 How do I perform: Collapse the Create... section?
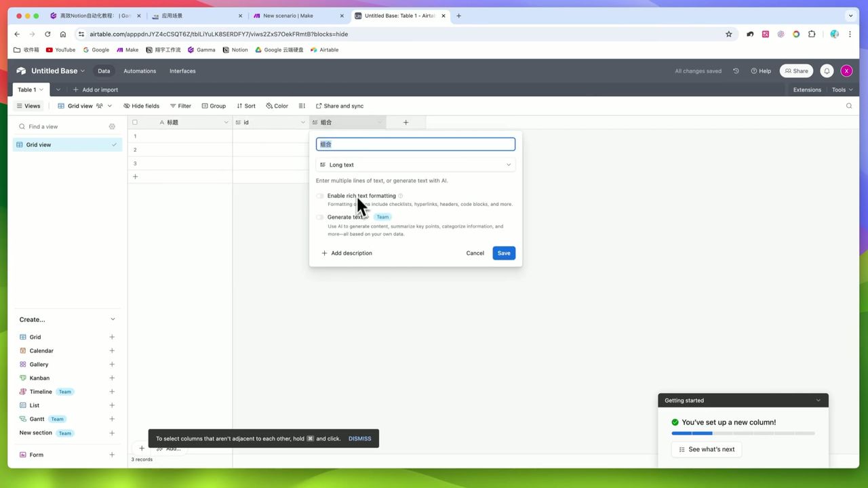[x=113, y=319]
